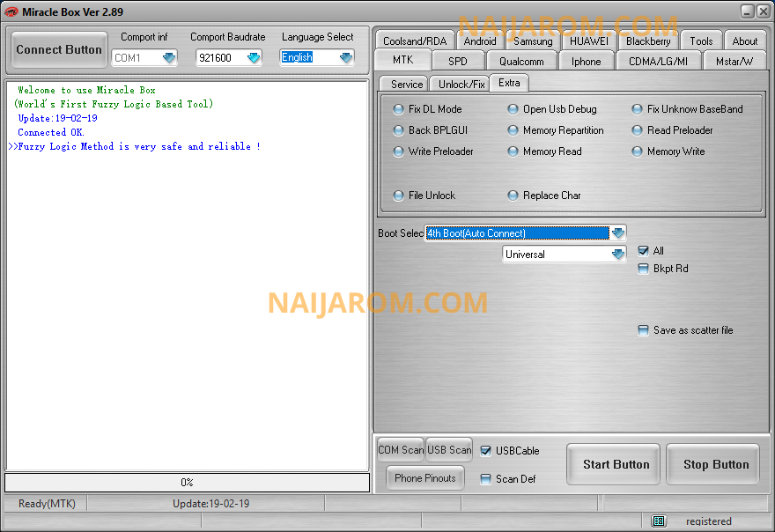Image resolution: width=775 pixels, height=532 pixels.
Task: Switch to the Blackberry tab
Action: coord(648,41)
